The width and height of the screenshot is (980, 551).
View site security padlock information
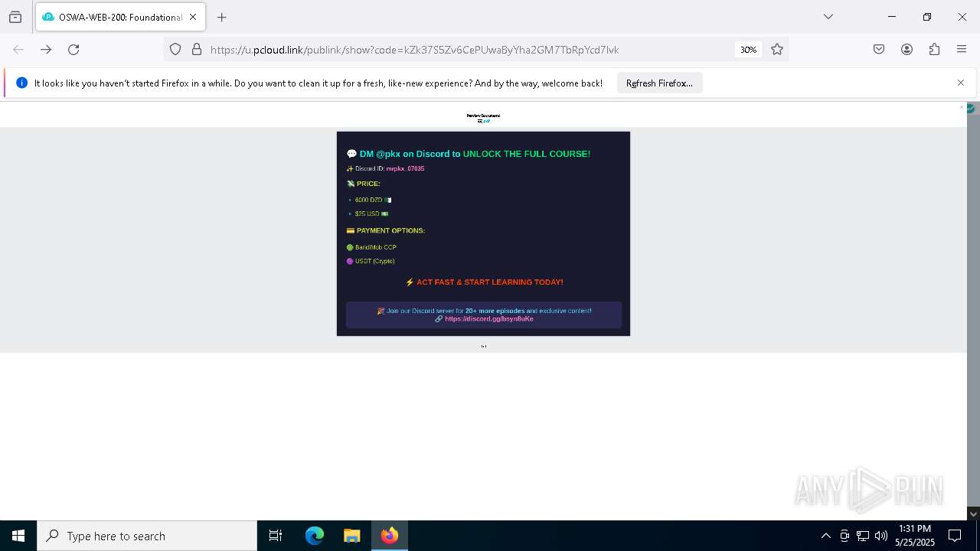pyautogui.click(x=197, y=49)
